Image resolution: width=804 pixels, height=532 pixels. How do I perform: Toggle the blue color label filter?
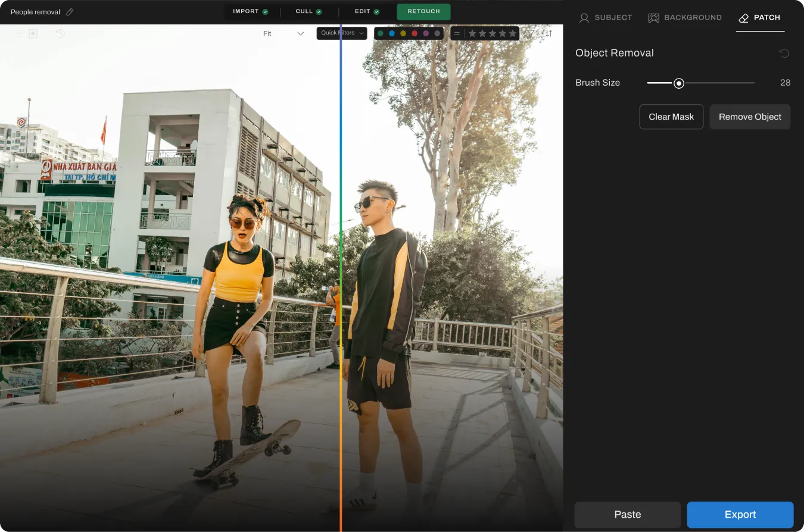(392, 33)
